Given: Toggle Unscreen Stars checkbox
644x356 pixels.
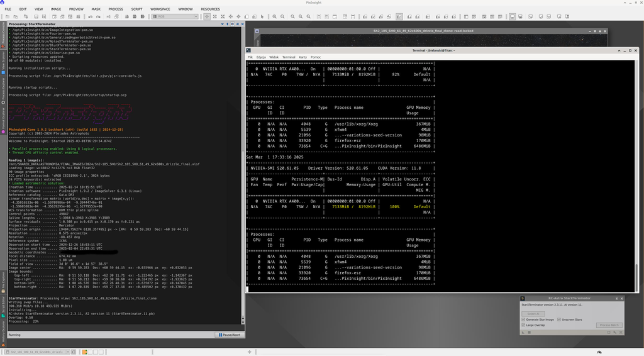Looking at the screenshot, I should pyautogui.click(x=559, y=320).
